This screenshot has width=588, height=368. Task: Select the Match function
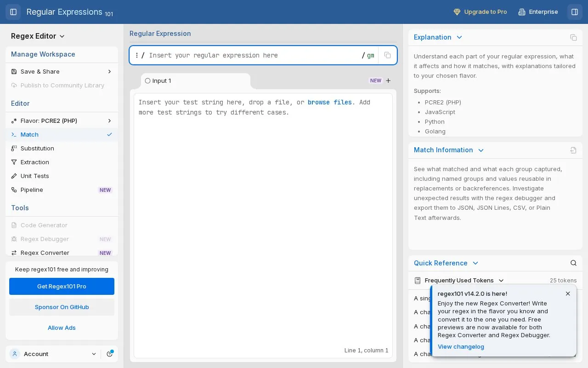pyautogui.click(x=62, y=134)
